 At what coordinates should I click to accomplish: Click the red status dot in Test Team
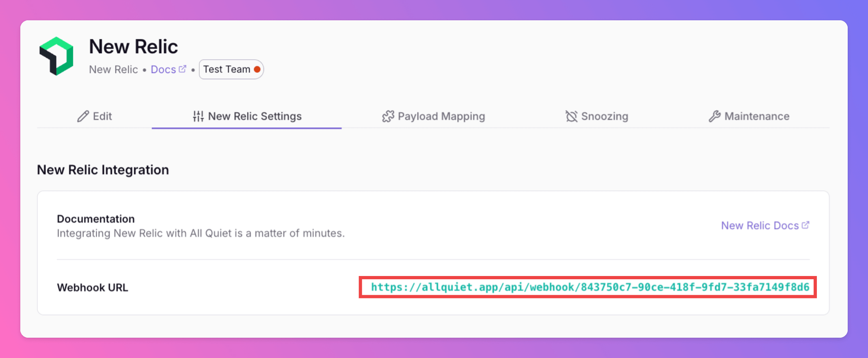[x=257, y=69]
